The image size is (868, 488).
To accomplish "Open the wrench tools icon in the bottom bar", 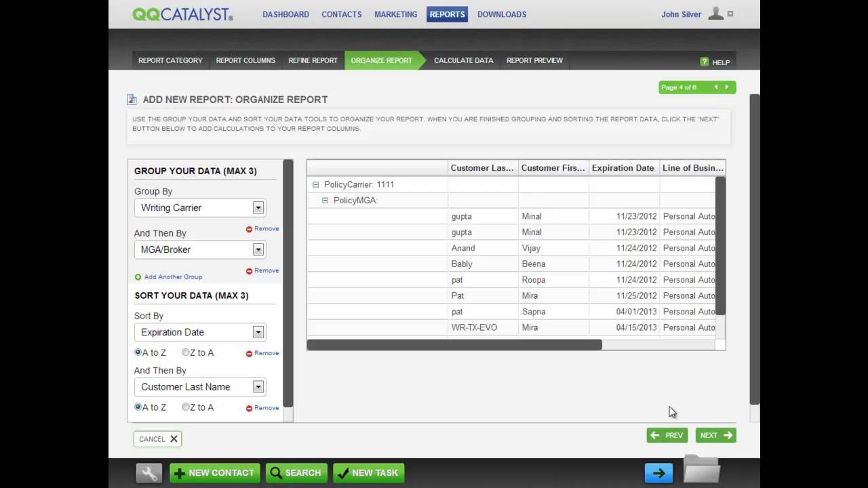I will (x=149, y=473).
